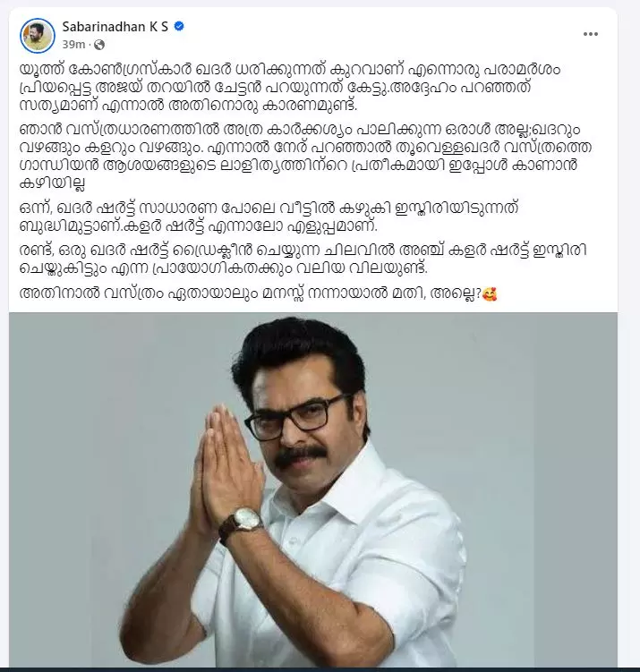Click the dark bar beneath the photo

click(320, 669)
